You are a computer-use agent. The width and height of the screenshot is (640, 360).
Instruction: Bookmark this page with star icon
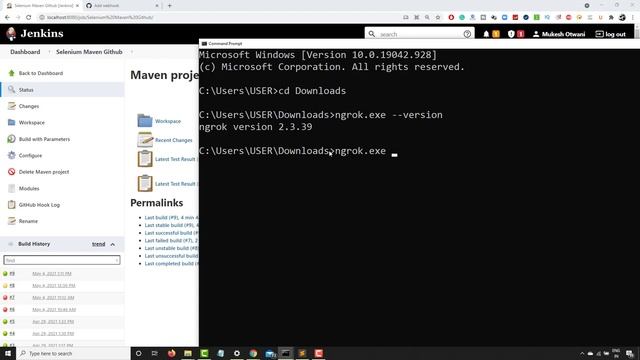coord(438,17)
